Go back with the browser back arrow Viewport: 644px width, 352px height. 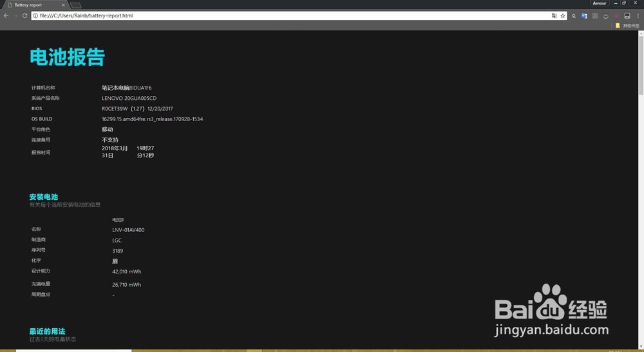tap(6, 15)
